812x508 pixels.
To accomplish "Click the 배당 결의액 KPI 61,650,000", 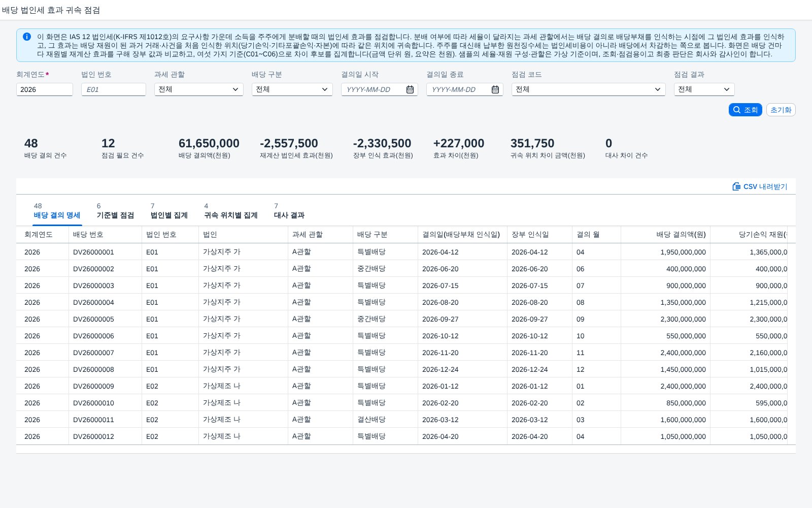I will click(209, 143).
